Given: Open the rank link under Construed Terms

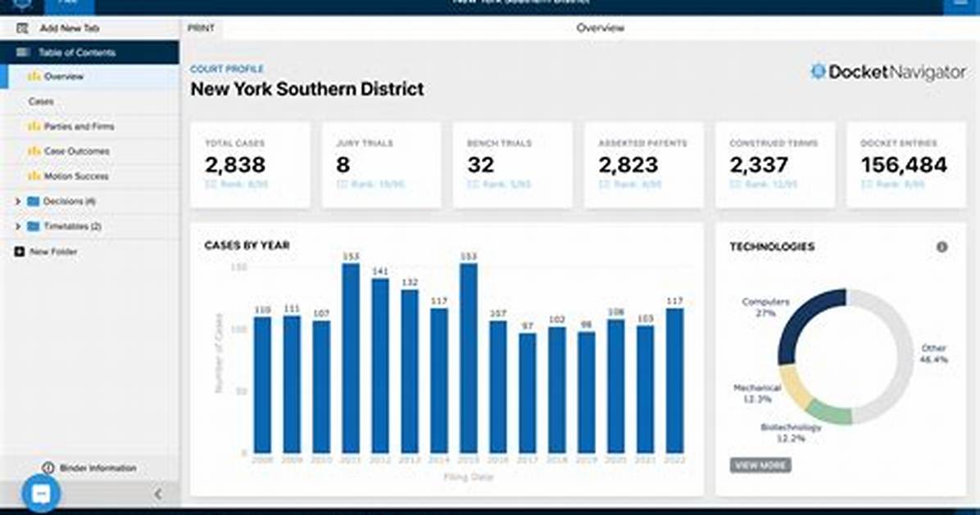Looking at the screenshot, I should [x=764, y=185].
